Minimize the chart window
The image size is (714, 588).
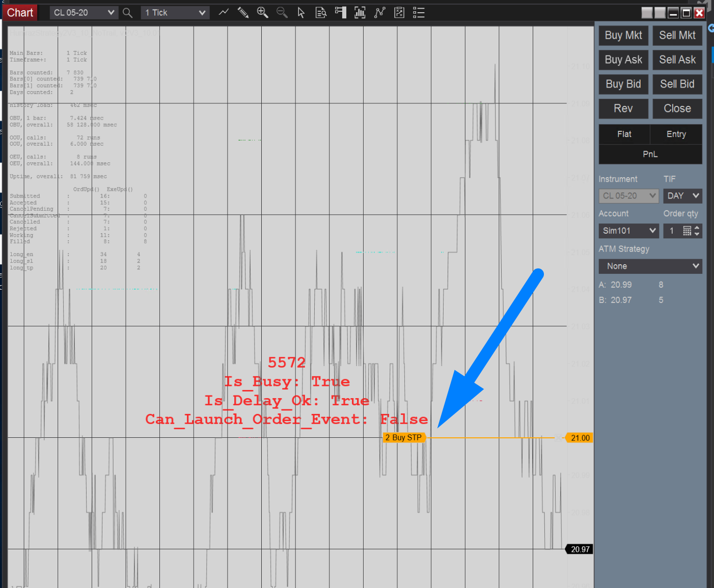point(673,13)
